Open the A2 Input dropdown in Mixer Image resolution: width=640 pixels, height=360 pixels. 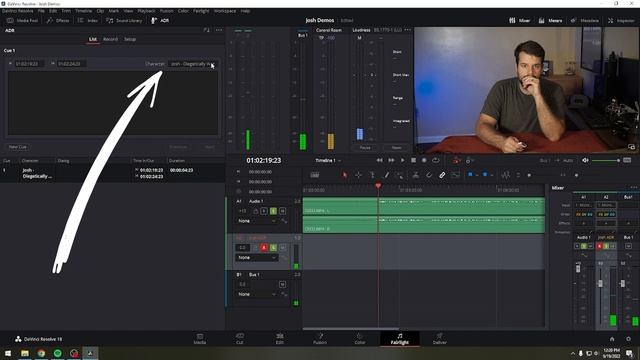tap(606, 205)
